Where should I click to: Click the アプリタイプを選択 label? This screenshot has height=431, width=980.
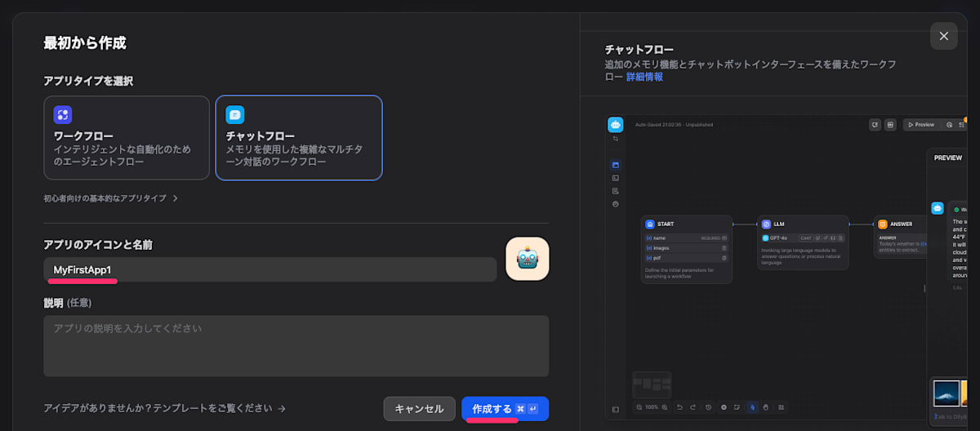[88, 82]
